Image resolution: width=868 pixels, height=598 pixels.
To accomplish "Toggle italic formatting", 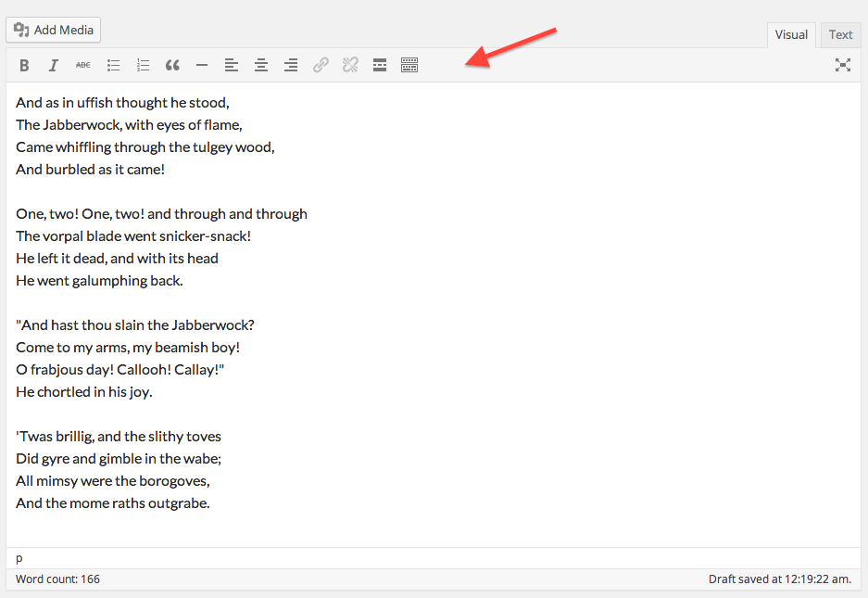I will [x=53, y=66].
